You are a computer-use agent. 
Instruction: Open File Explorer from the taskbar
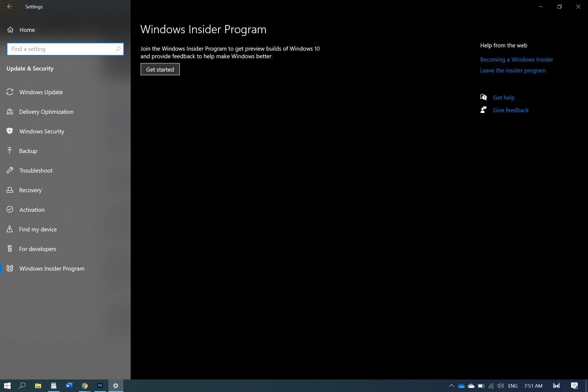coord(38,386)
